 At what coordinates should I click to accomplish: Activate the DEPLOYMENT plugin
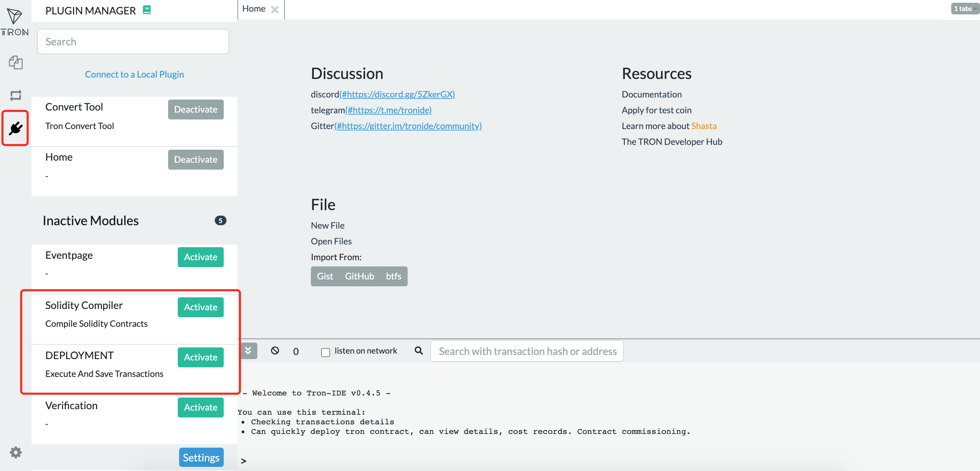[200, 357]
